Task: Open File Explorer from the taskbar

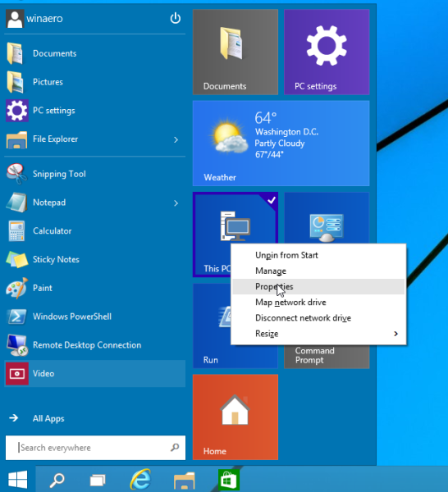Action: (185, 480)
